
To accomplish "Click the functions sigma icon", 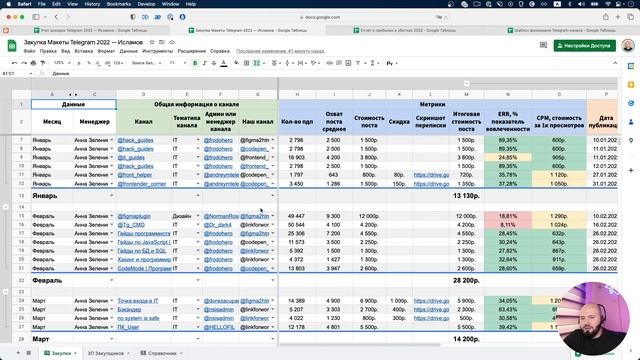I will (x=373, y=63).
